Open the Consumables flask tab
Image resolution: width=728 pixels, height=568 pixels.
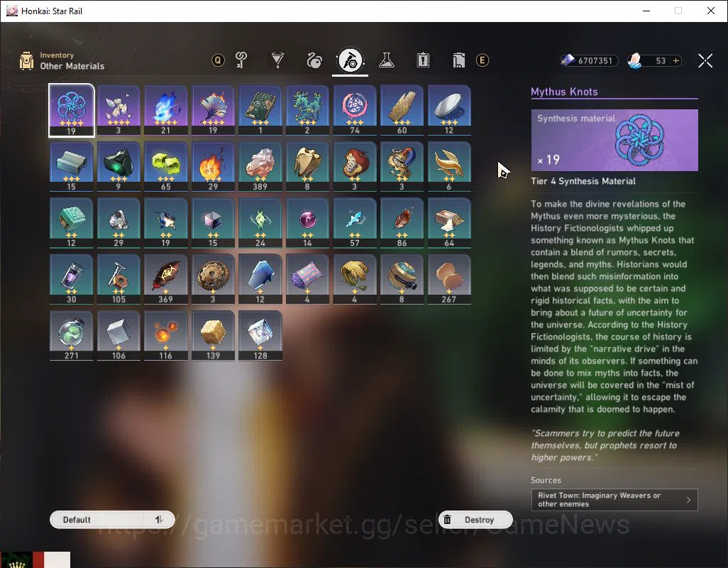pos(386,60)
